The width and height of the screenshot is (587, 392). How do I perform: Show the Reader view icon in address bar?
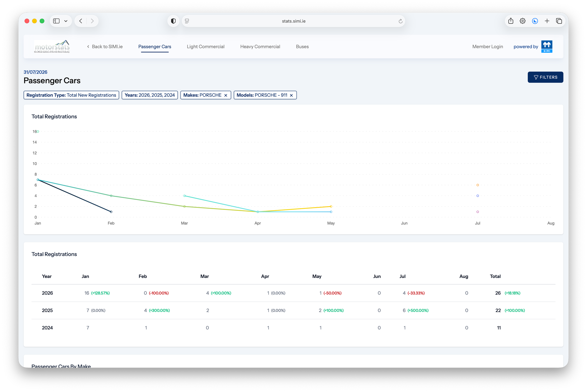(x=187, y=21)
